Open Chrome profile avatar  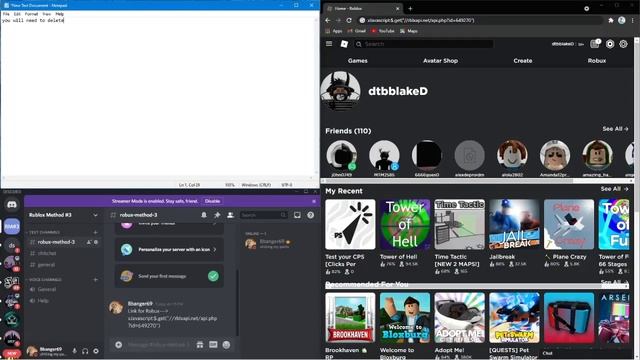[621, 20]
